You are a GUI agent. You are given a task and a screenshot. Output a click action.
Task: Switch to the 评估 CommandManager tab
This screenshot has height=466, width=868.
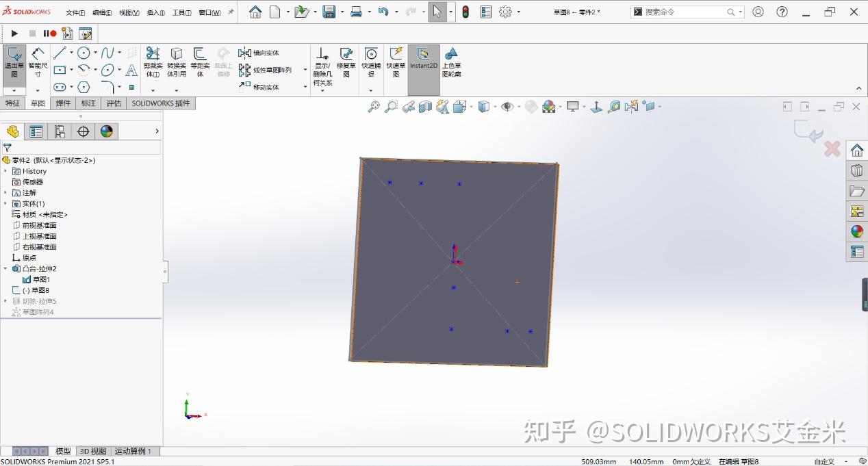coord(114,103)
